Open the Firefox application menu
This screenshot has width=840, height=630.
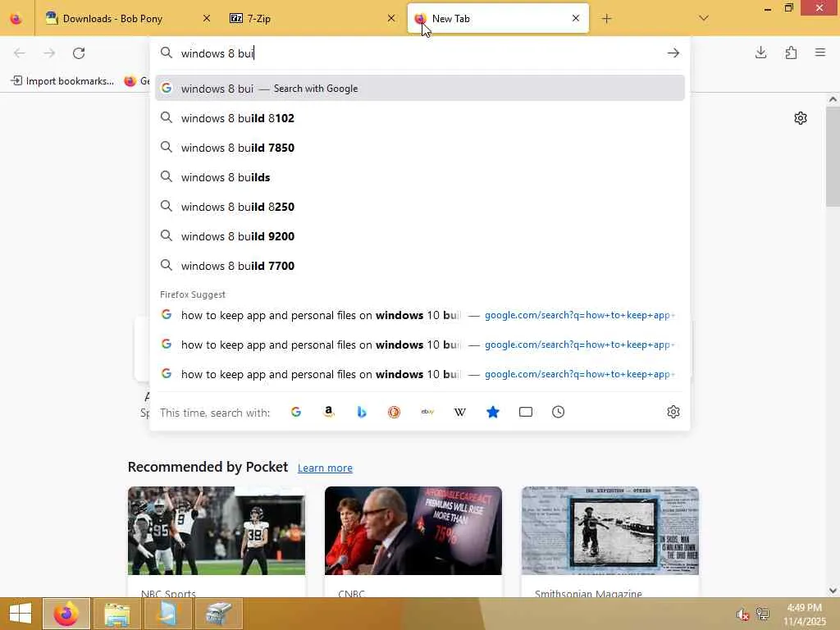pos(820,52)
